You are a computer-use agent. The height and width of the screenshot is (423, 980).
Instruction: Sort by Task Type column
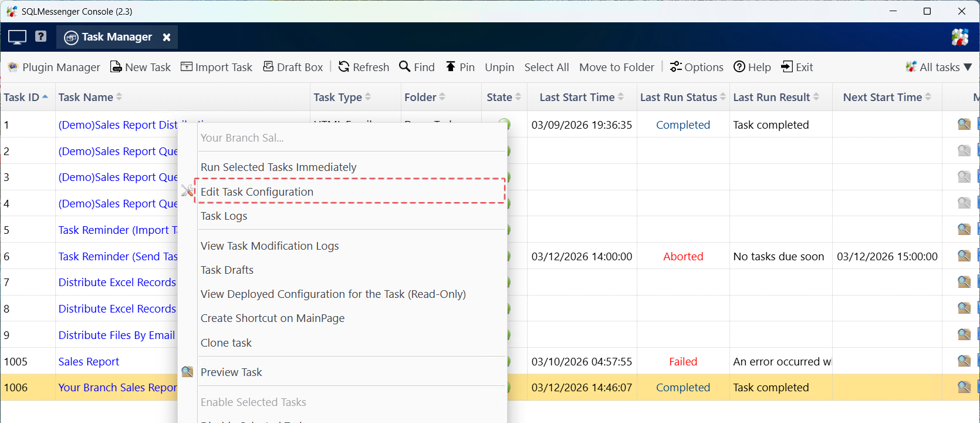click(x=342, y=97)
